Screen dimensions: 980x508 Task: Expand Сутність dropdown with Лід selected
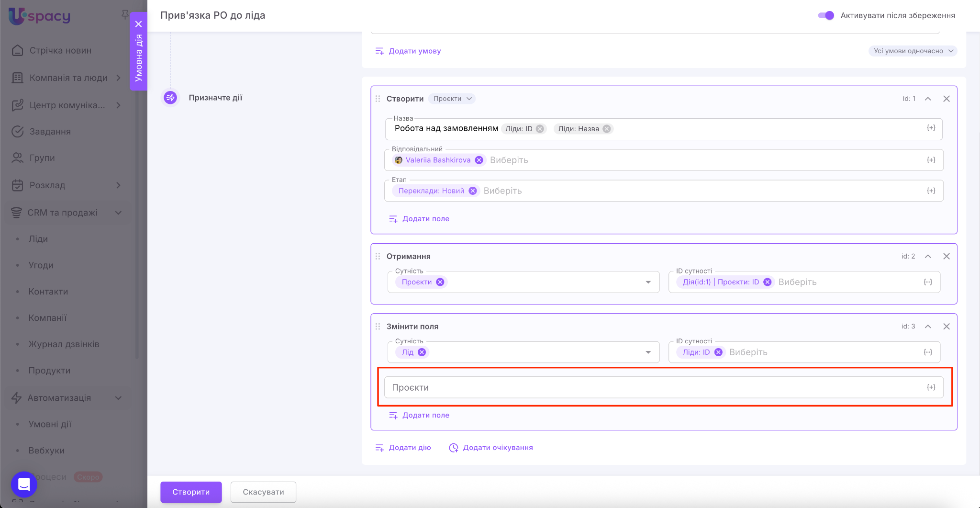648,352
